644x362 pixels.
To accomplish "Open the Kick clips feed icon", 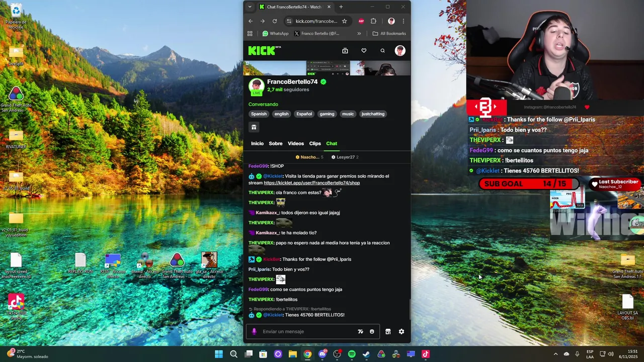I will tap(345, 50).
